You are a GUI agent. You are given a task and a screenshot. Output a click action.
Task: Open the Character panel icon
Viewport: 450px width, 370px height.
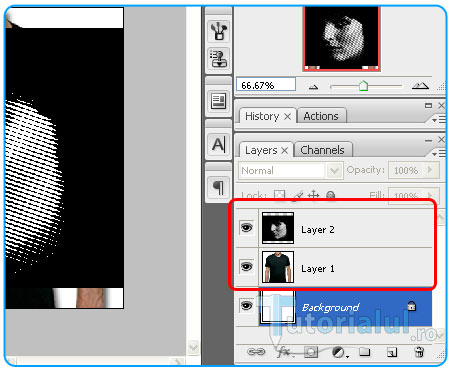[218, 145]
